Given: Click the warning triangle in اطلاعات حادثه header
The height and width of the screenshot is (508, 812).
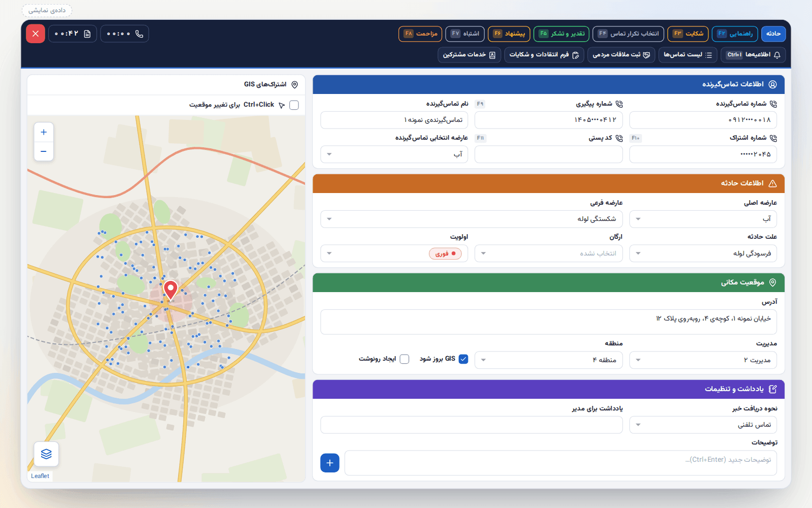Looking at the screenshot, I should [x=772, y=183].
